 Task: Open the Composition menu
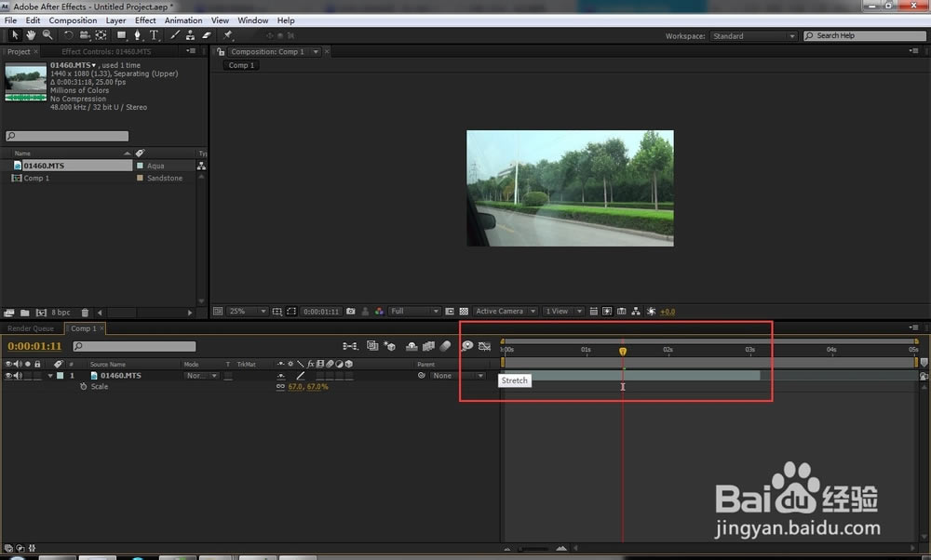72,20
